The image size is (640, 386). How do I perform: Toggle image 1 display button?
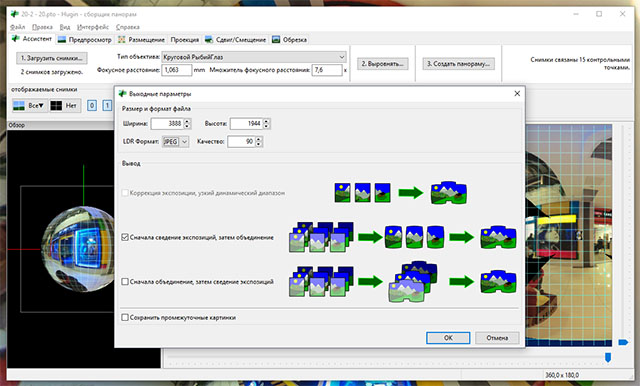point(107,106)
